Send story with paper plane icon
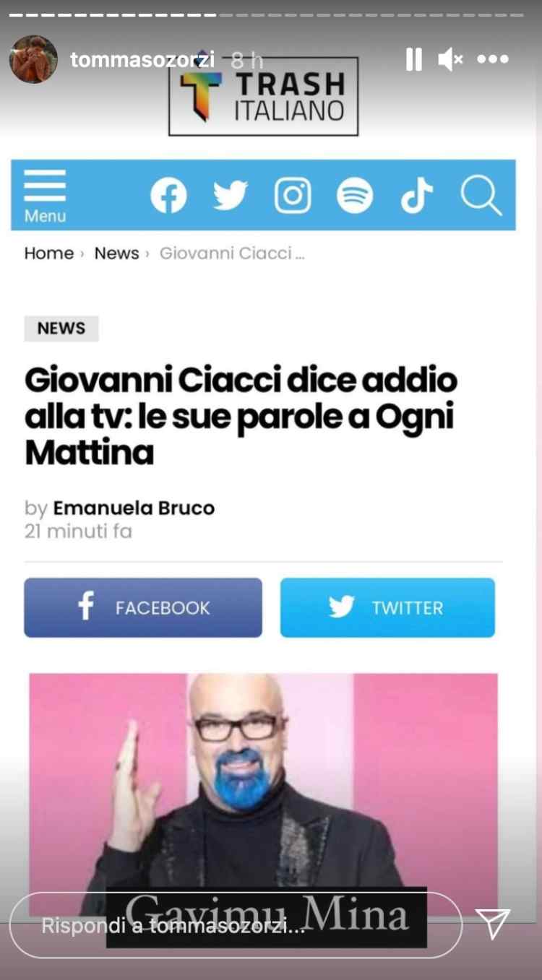This screenshot has width=542, height=980. pyautogui.click(x=494, y=924)
